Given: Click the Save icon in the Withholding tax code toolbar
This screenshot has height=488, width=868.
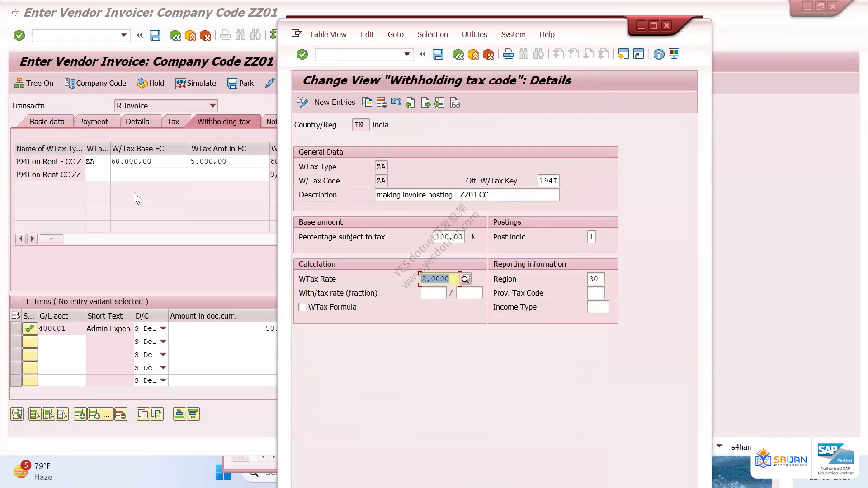Looking at the screenshot, I should [x=438, y=55].
